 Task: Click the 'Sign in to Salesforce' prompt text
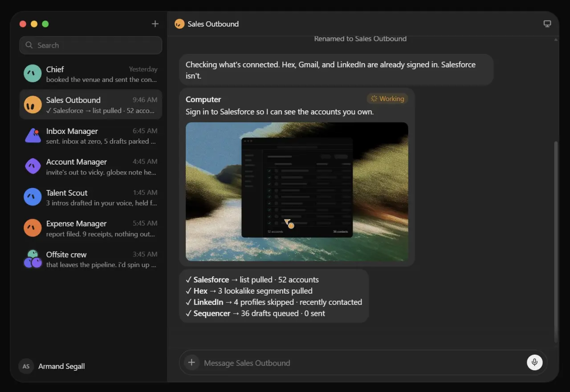pos(280,112)
